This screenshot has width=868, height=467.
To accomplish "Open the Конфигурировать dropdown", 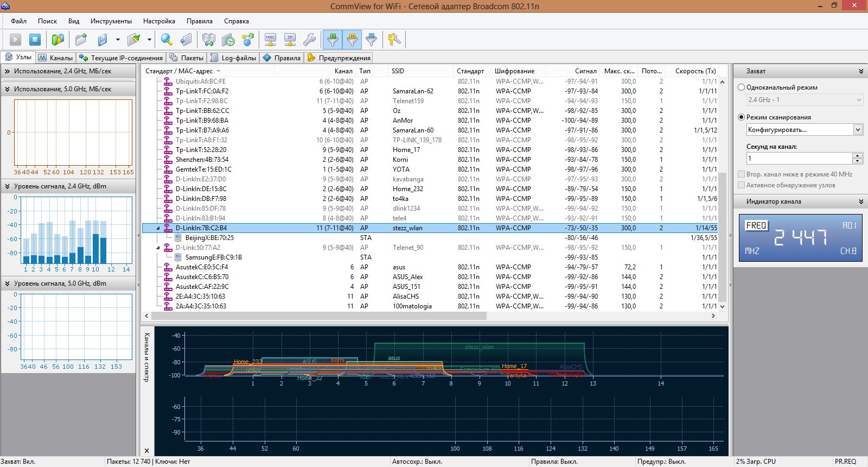I will coord(858,130).
